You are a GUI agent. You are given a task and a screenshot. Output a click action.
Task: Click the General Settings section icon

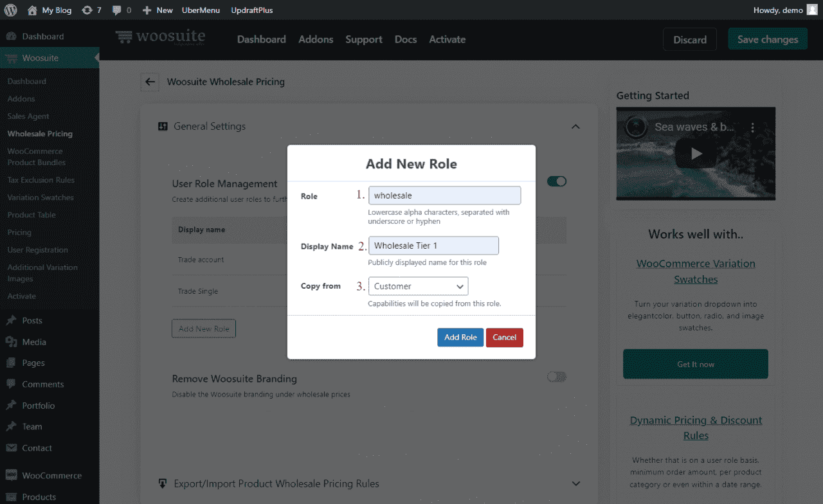click(x=163, y=127)
